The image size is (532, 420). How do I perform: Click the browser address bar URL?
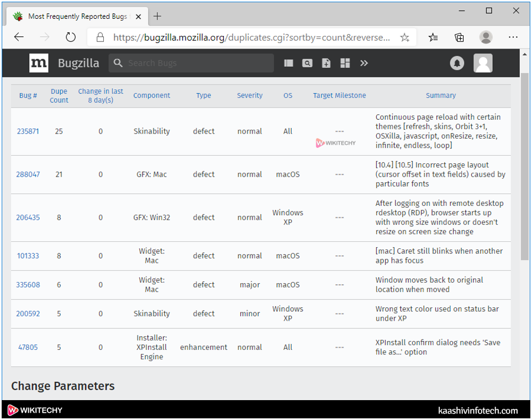click(251, 38)
